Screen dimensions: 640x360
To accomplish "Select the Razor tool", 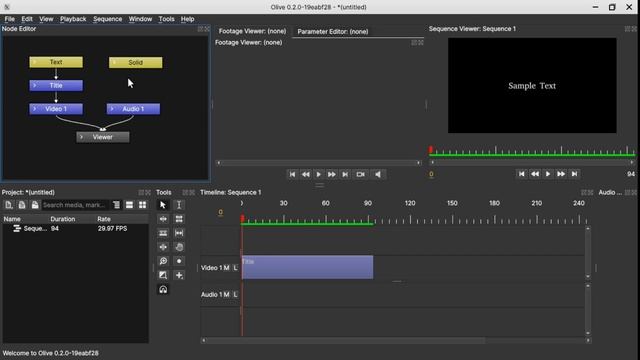I will click(163, 233).
